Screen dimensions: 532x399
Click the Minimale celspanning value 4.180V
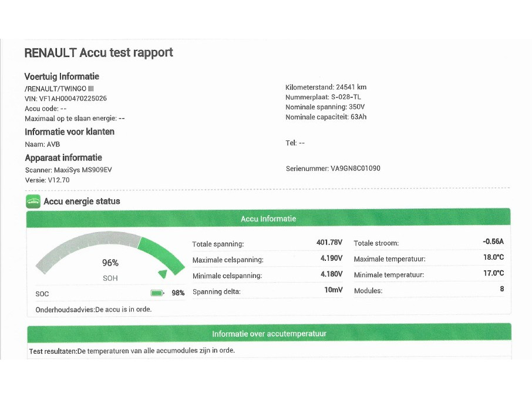pyautogui.click(x=331, y=274)
